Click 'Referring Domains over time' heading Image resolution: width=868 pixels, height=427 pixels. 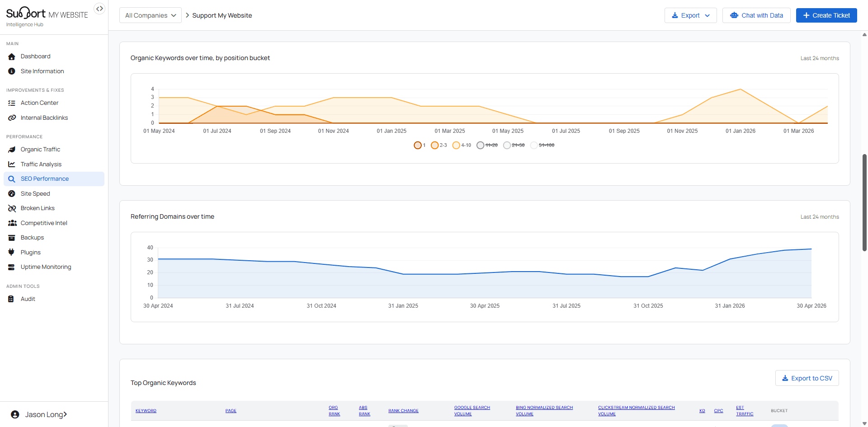tap(172, 217)
